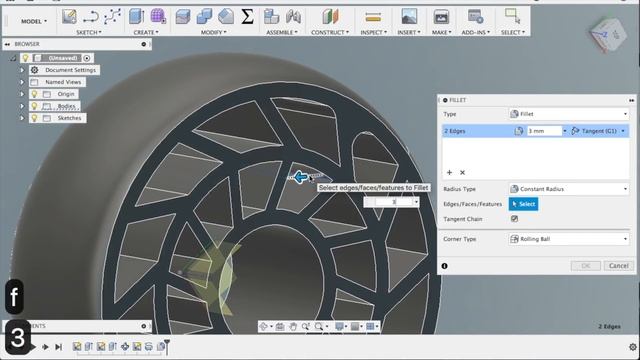640x360 pixels.
Task: Choose the Spline sketch tool
Action: point(112,17)
